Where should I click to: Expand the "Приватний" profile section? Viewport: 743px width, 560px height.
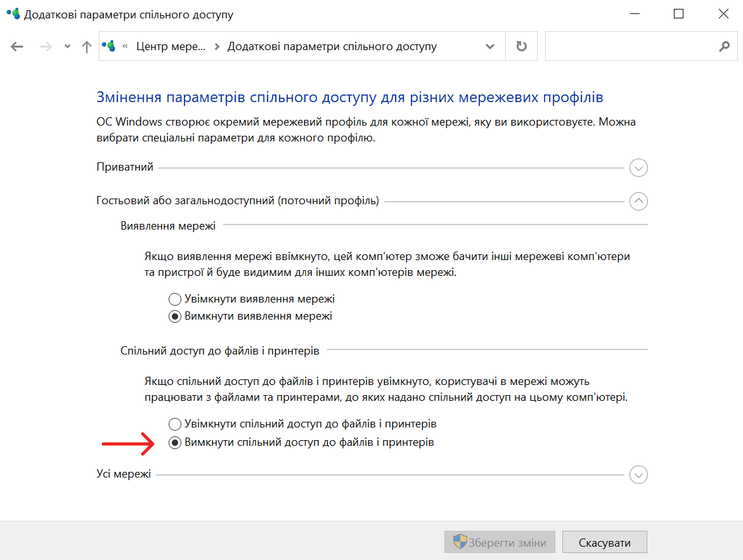(638, 168)
